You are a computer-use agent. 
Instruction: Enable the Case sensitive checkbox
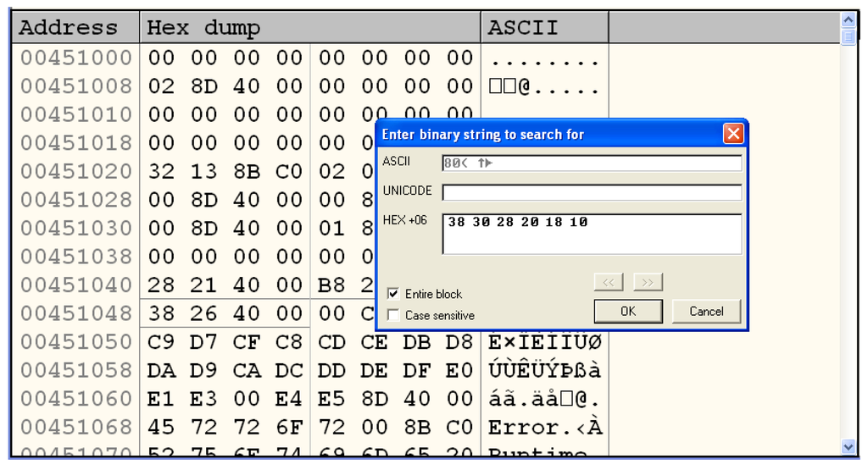[393, 315]
